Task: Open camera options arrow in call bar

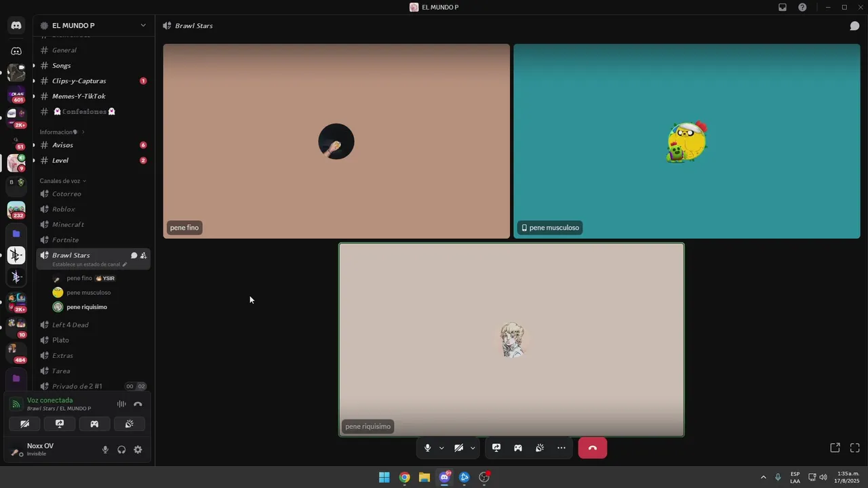Action: pos(473,448)
